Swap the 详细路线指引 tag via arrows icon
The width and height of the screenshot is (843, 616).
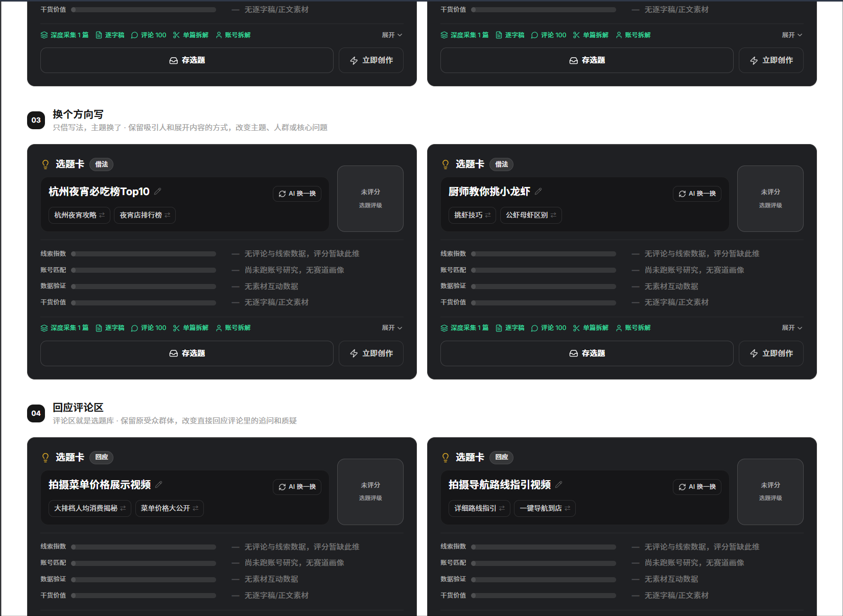click(x=502, y=508)
